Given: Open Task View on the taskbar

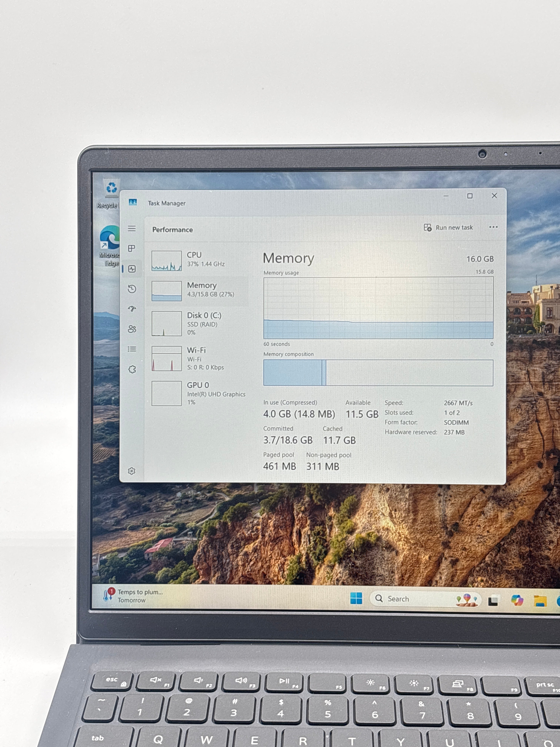Looking at the screenshot, I should (x=493, y=600).
